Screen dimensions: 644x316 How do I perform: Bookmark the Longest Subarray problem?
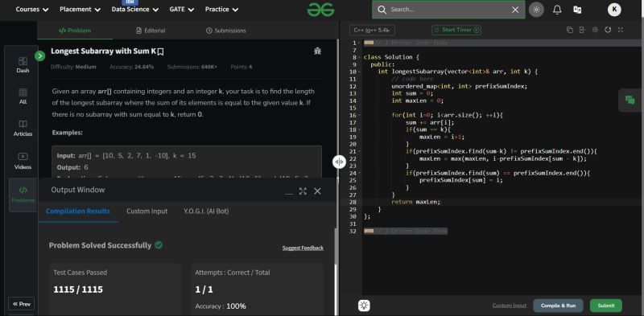[x=160, y=51]
